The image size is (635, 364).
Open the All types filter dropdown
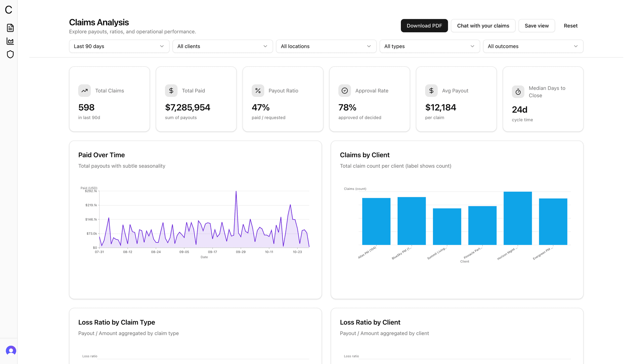pos(429,46)
